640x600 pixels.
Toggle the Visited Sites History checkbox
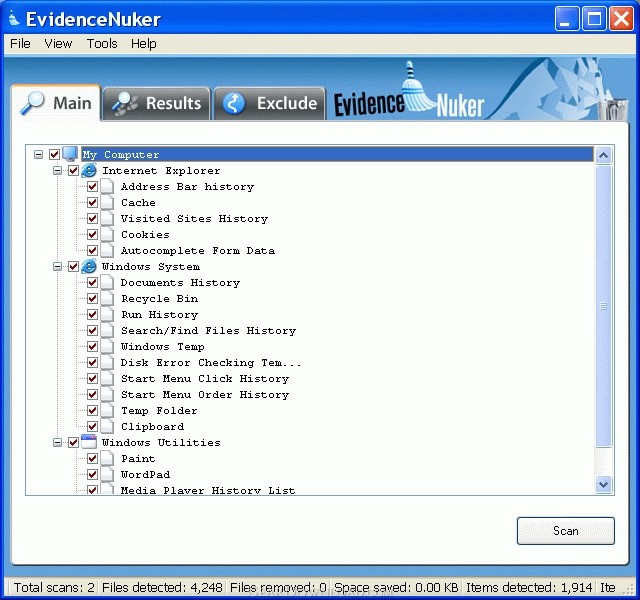(93, 218)
